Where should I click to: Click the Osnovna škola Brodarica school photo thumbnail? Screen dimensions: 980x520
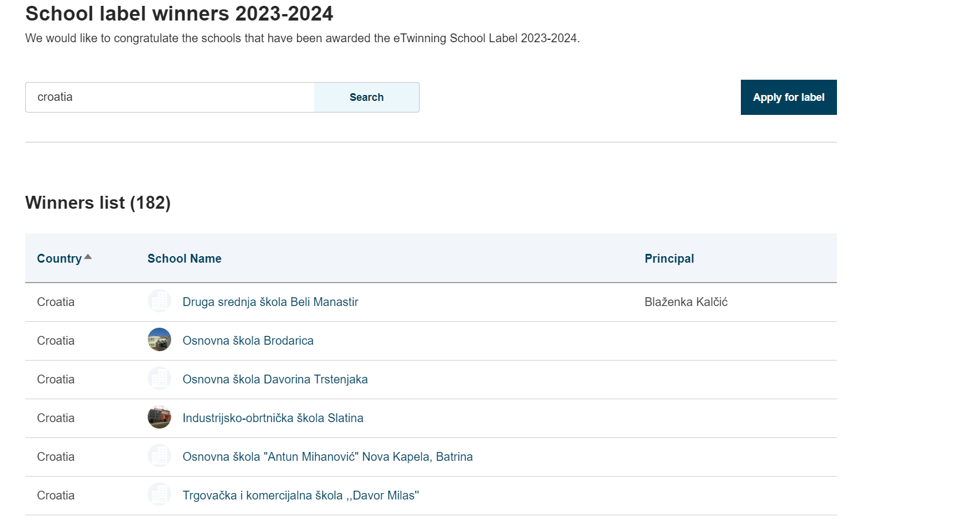[159, 340]
